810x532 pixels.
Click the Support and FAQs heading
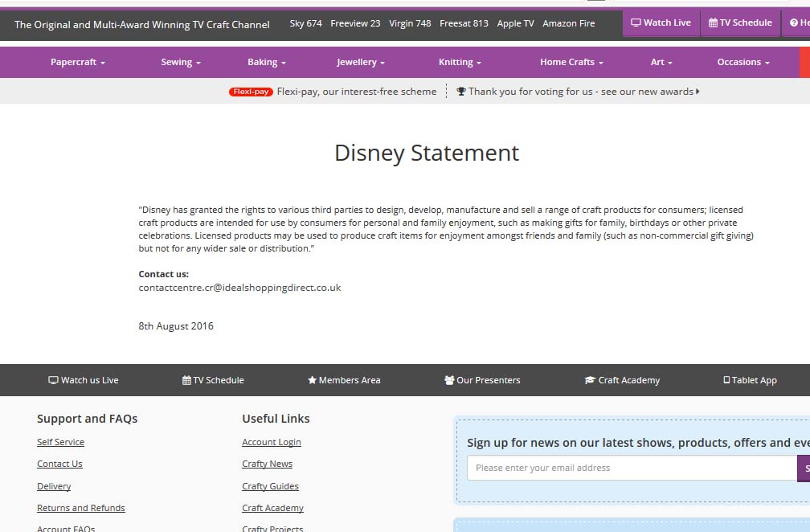point(88,419)
